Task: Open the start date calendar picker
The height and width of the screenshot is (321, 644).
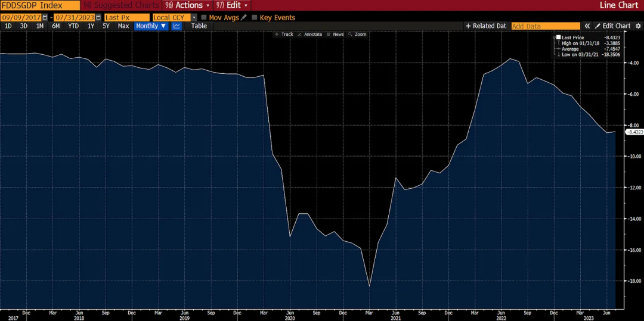Action: click(45, 18)
